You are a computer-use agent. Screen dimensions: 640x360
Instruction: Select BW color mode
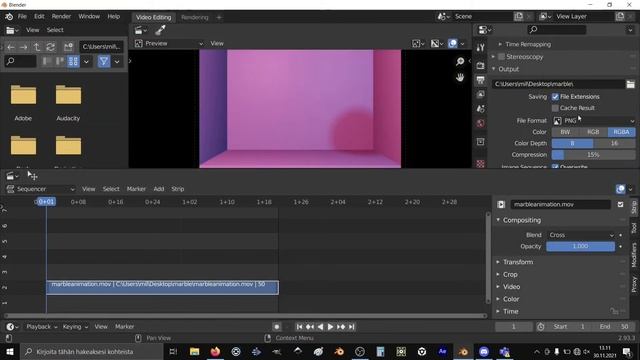565,132
